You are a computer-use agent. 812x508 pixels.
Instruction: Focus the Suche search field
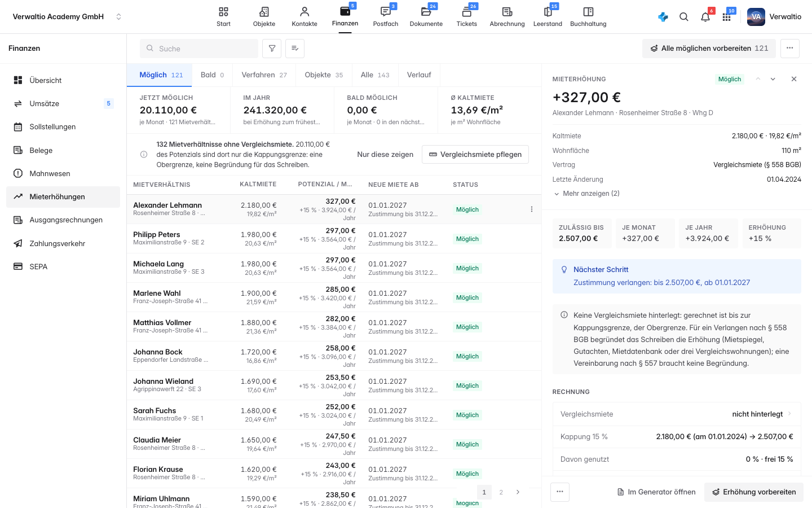coord(199,49)
